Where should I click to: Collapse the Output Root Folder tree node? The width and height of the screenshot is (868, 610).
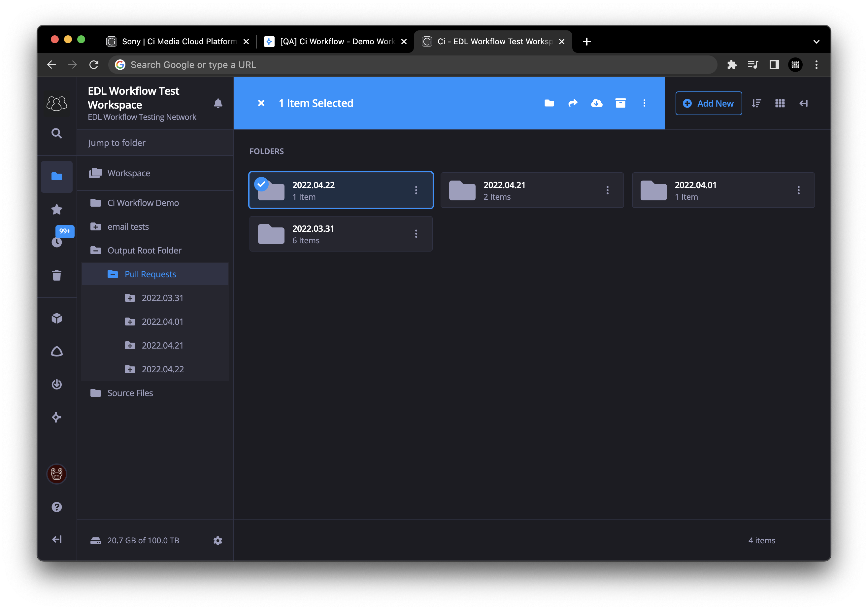pyautogui.click(x=96, y=250)
